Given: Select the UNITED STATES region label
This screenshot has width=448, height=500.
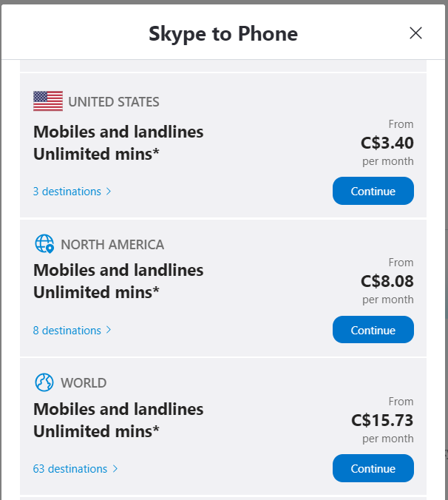Looking at the screenshot, I should pos(114,102).
